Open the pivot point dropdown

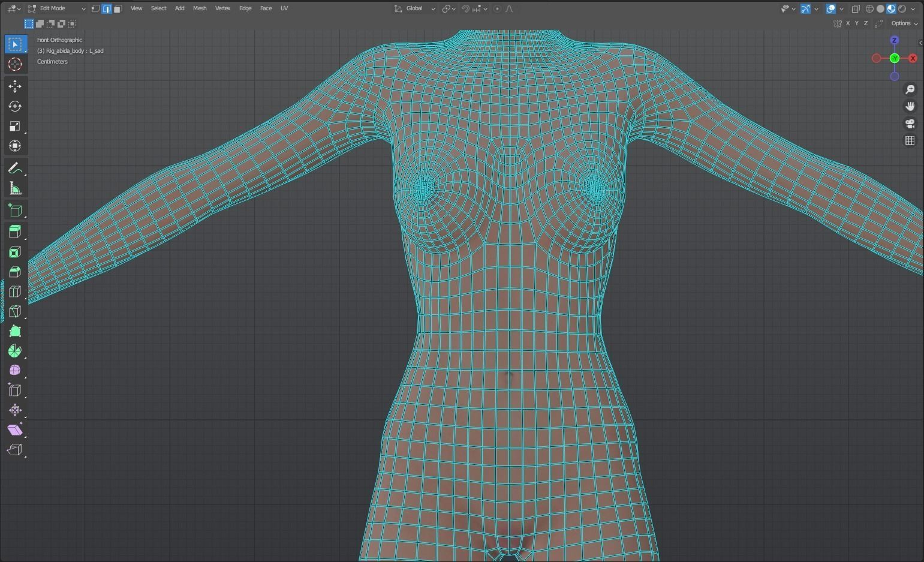(449, 8)
